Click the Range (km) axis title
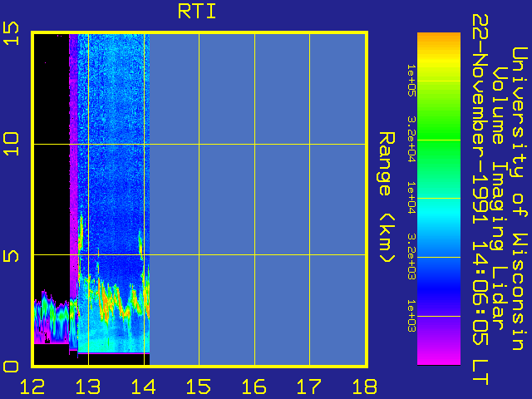This screenshot has height=399, width=532. click(x=387, y=197)
